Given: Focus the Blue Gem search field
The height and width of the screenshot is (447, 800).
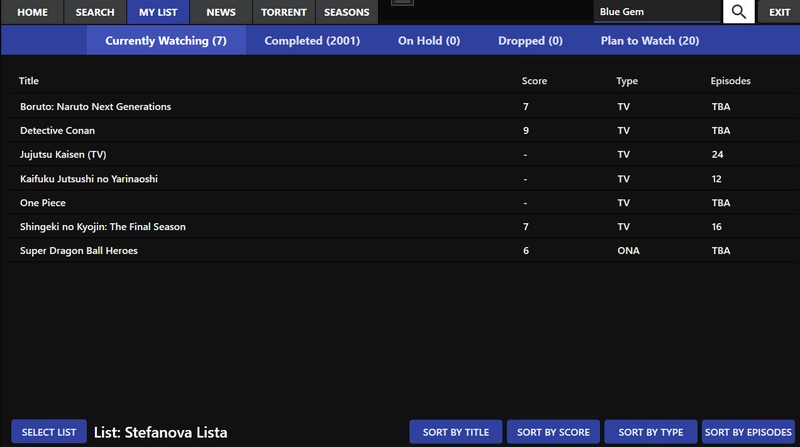Looking at the screenshot, I should 657,12.
